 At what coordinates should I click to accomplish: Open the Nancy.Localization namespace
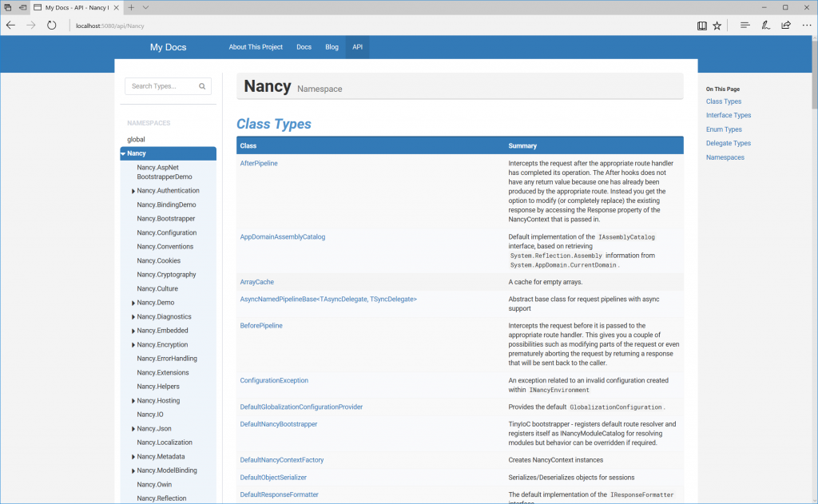point(165,442)
